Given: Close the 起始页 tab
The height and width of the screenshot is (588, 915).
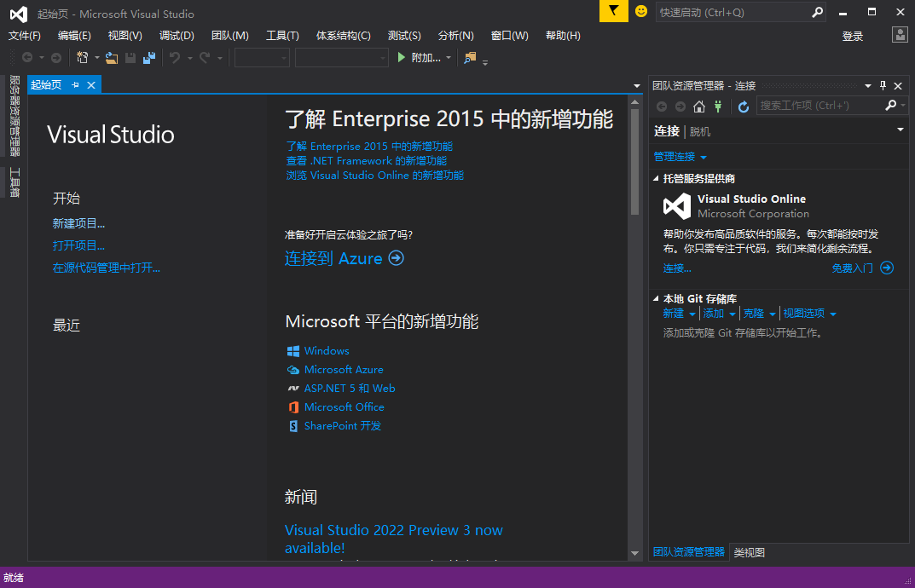Looking at the screenshot, I should (91, 85).
